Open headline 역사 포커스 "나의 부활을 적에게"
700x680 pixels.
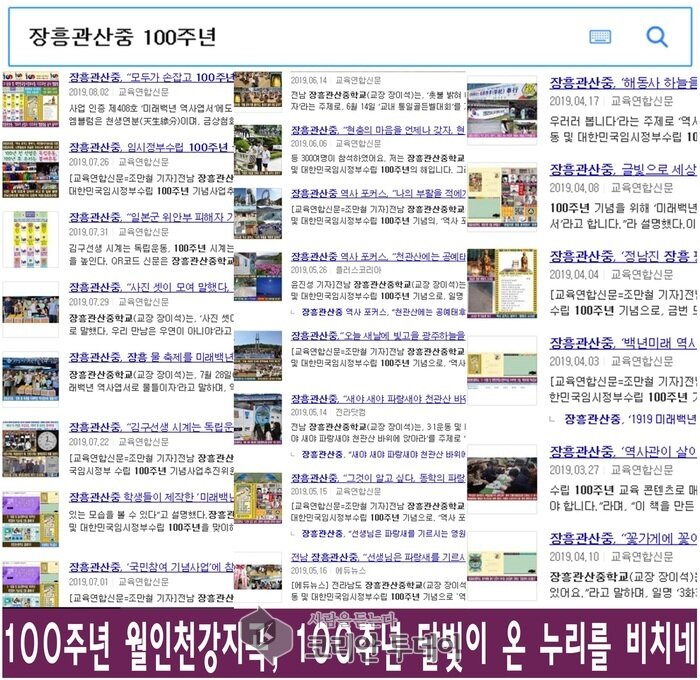tap(378, 193)
